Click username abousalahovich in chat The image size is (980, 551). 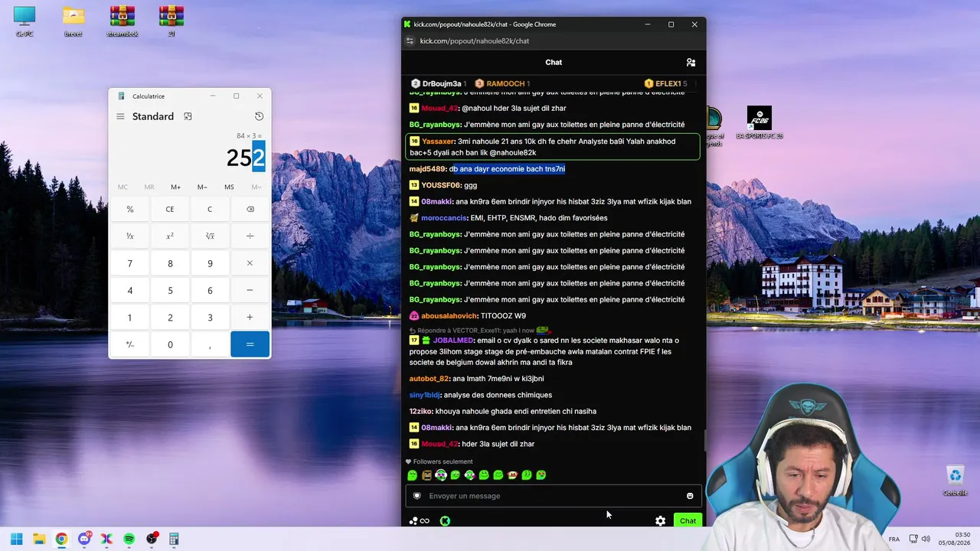tap(449, 316)
